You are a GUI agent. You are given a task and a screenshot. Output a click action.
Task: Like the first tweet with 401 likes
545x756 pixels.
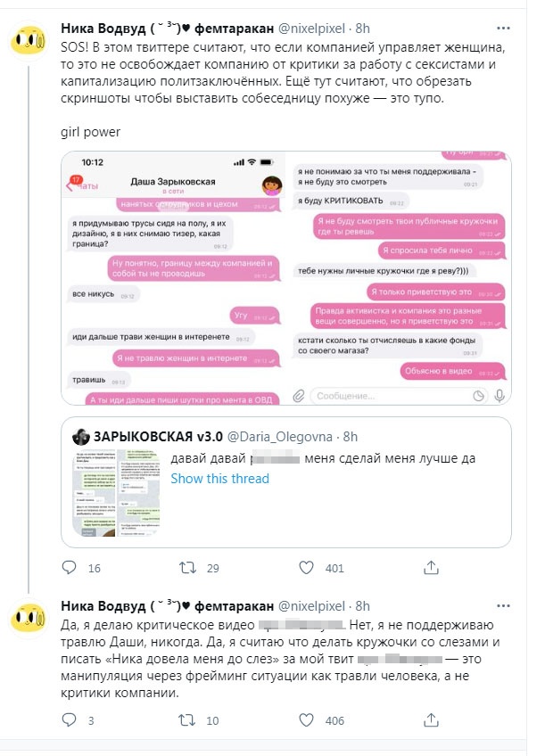pyautogui.click(x=306, y=568)
